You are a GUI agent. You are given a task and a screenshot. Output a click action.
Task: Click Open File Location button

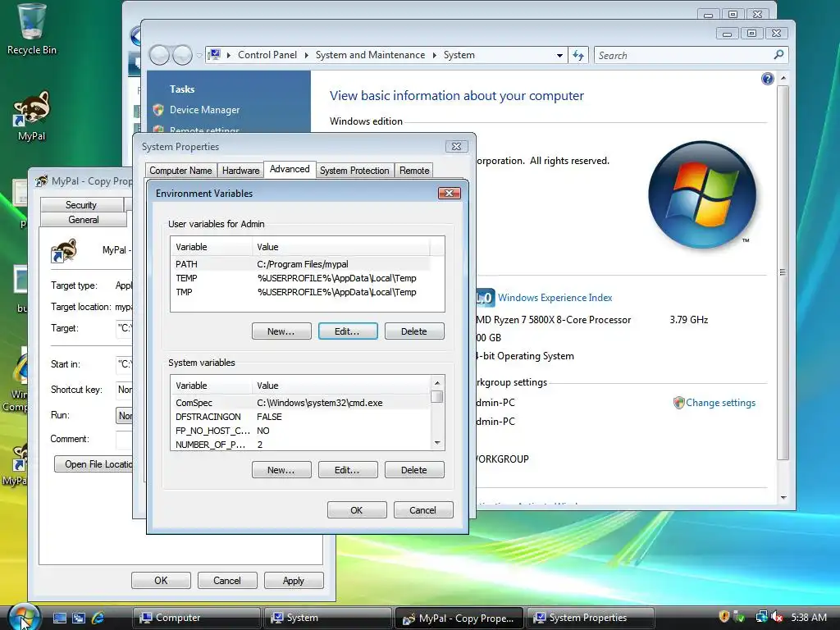(x=94, y=464)
